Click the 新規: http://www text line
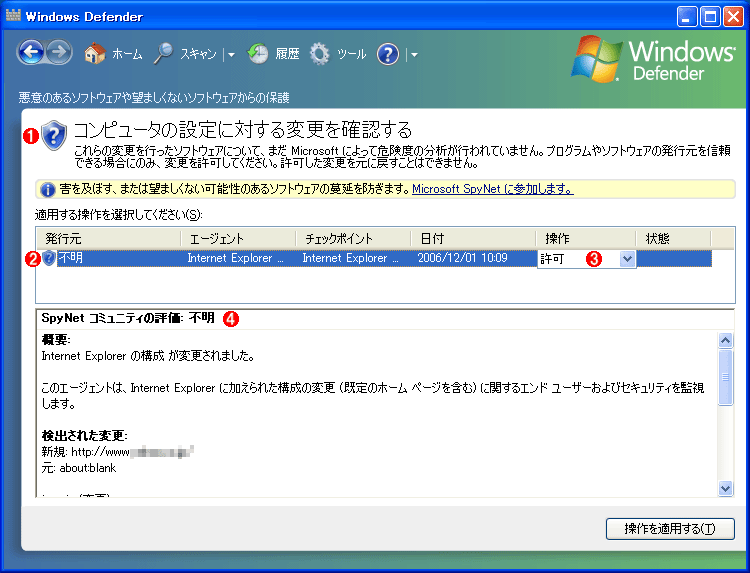 [118, 452]
